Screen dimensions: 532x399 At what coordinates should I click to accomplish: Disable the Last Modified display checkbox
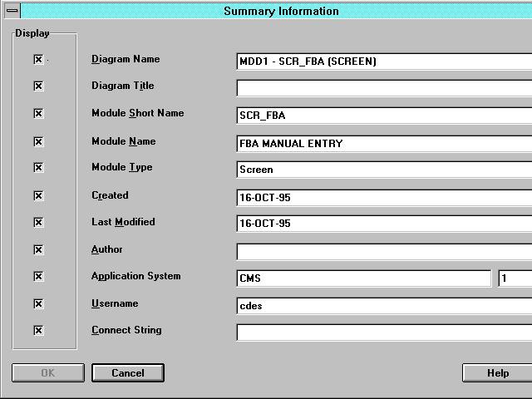[x=38, y=223]
